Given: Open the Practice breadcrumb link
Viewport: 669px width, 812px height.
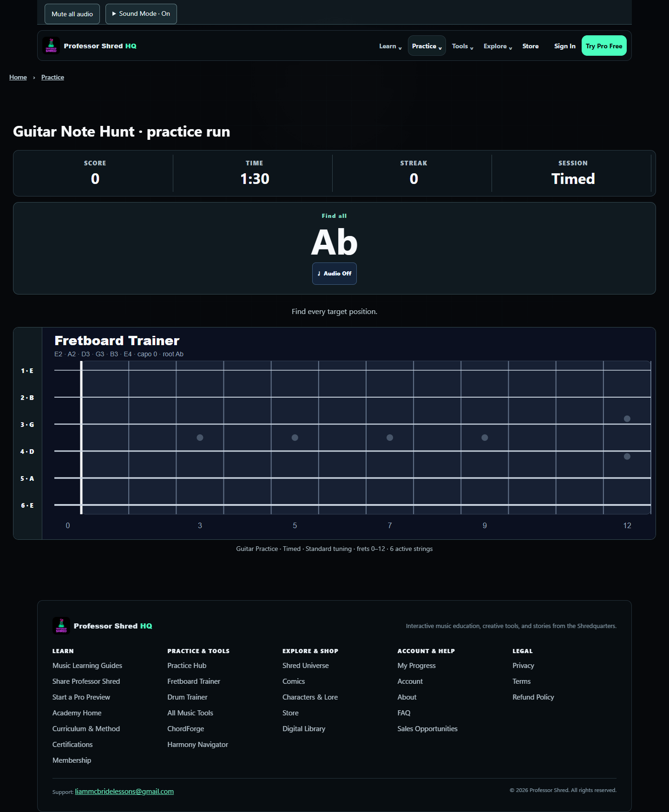Looking at the screenshot, I should pyautogui.click(x=52, y=77).
